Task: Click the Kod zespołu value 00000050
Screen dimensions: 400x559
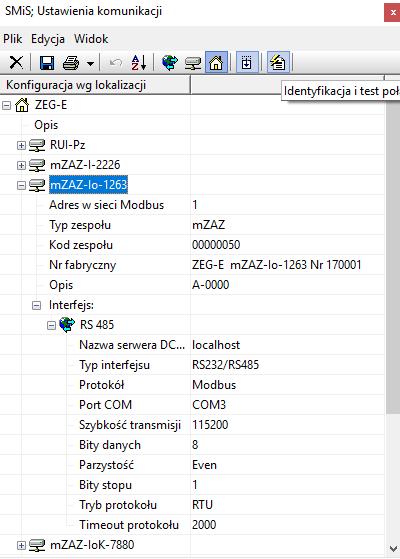Action: click(x=216, y=245)
